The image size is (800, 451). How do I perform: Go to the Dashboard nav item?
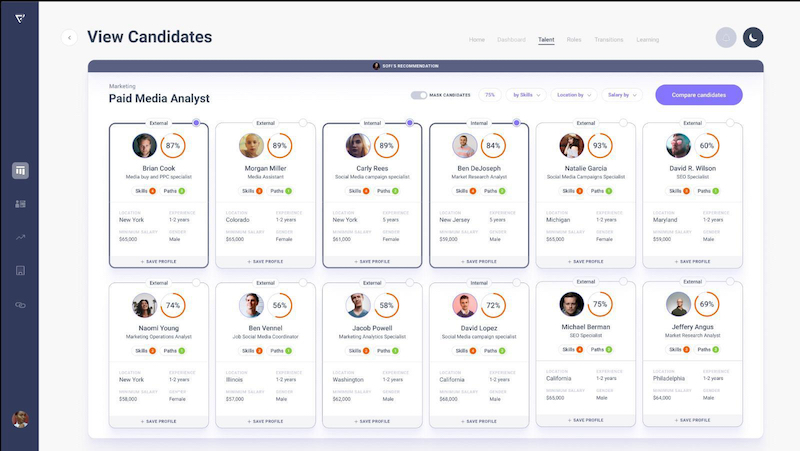tap(511, 40)
